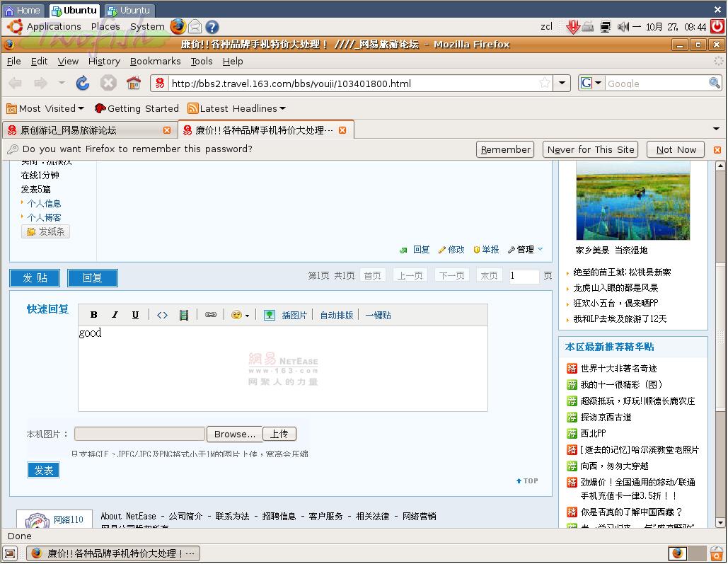The image size is (728, 564).
Task: Open the back/forward history dropdown arrow
Action: click(x=62, y=84)
